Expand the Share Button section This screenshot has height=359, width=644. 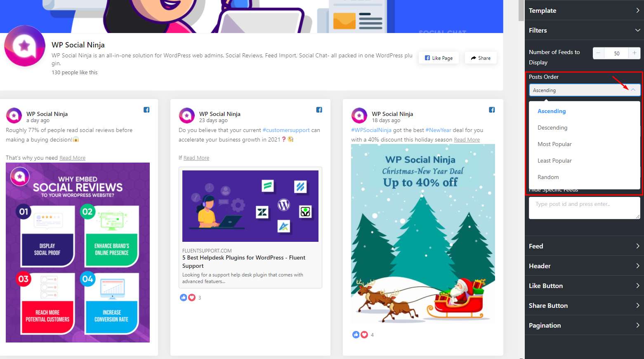[584, 305]
